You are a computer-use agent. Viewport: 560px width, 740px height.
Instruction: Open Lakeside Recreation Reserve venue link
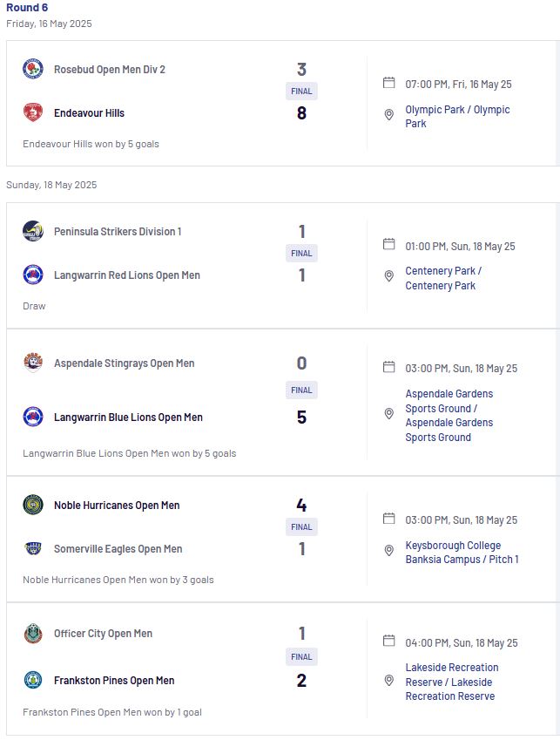tap(452, 682)
